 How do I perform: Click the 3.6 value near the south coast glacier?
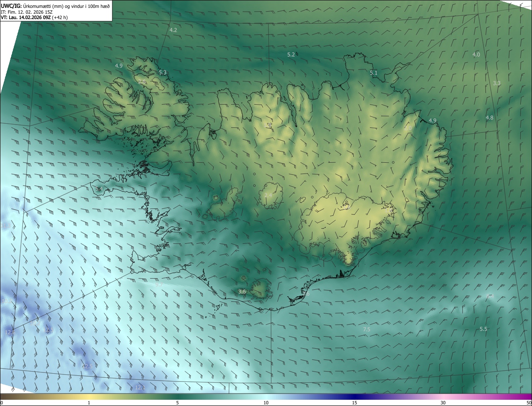(242, 292)
